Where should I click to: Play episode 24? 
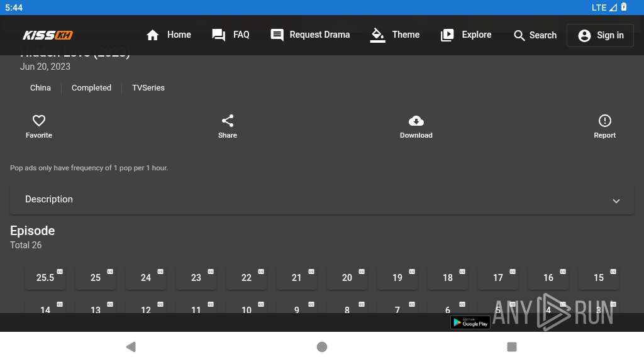[146, 278]
